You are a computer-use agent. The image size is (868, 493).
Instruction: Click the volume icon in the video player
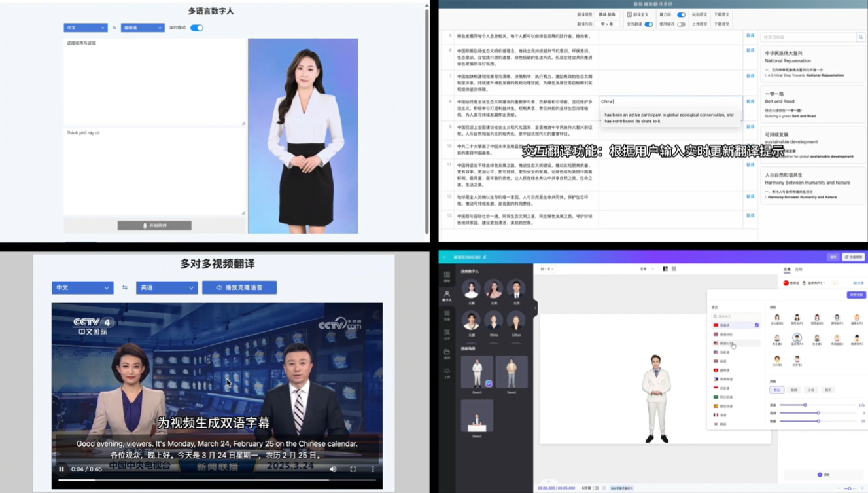point(333,469)
